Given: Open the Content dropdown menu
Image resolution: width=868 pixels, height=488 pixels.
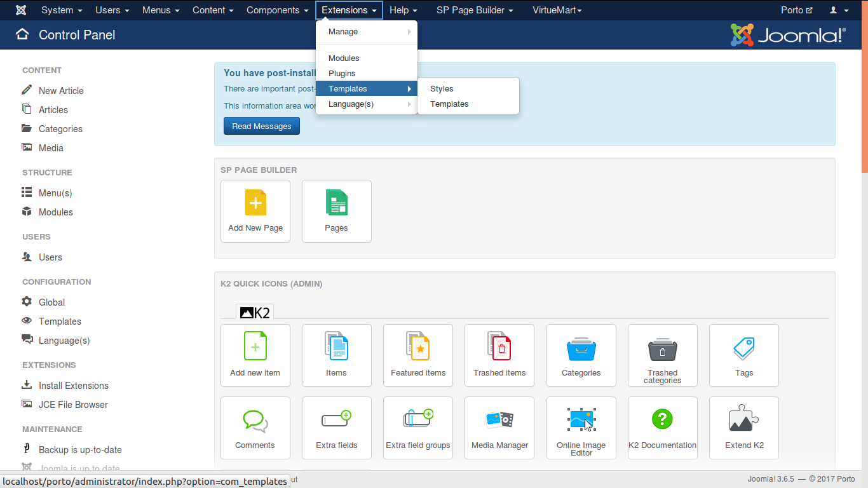Looking at the screenshot, I should [213, 10].
